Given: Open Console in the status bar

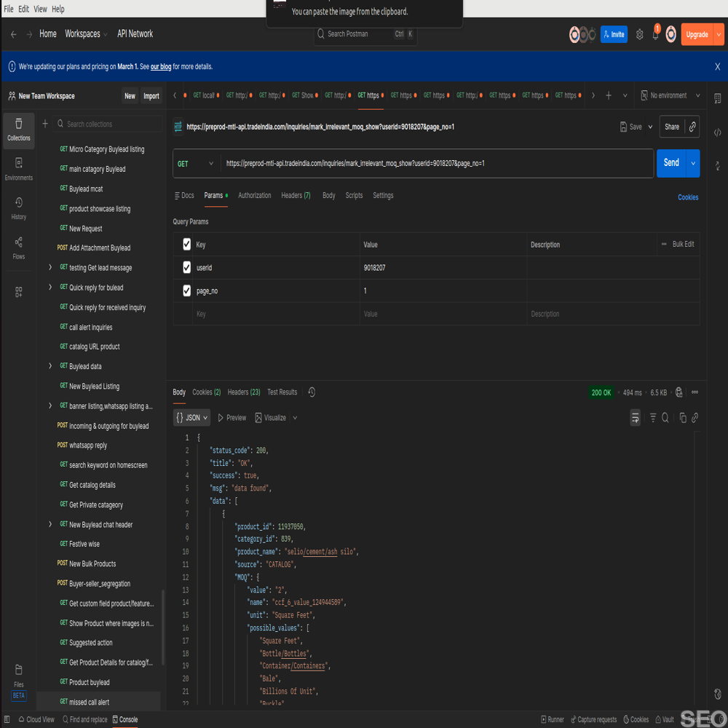Looking at the screenshot, I should coord(125,719).
